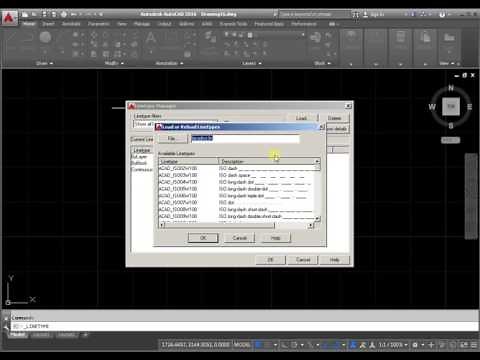Screen dimensions: 480x360
Task: Click Cancel at bottom of Linetype Manager
Action: point(303,260)
